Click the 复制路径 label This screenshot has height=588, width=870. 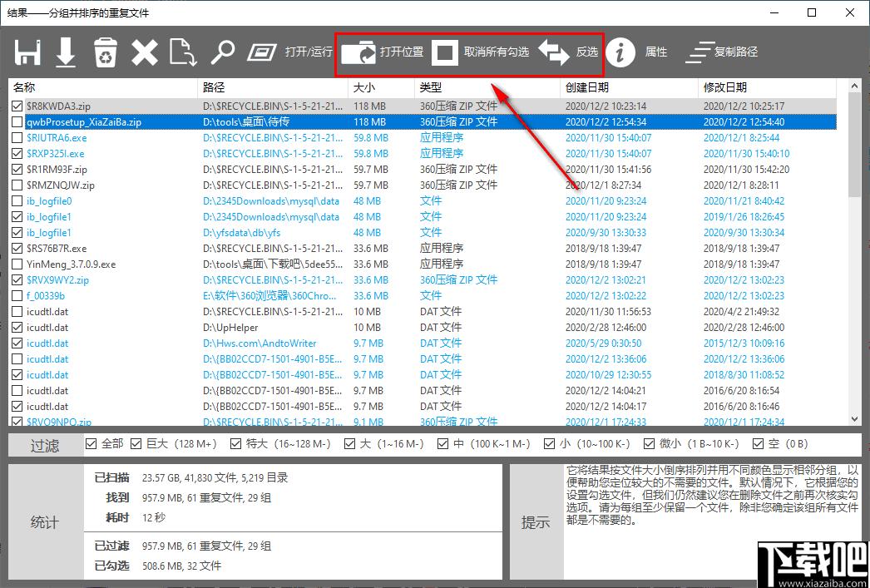click(x=736, y=52)
